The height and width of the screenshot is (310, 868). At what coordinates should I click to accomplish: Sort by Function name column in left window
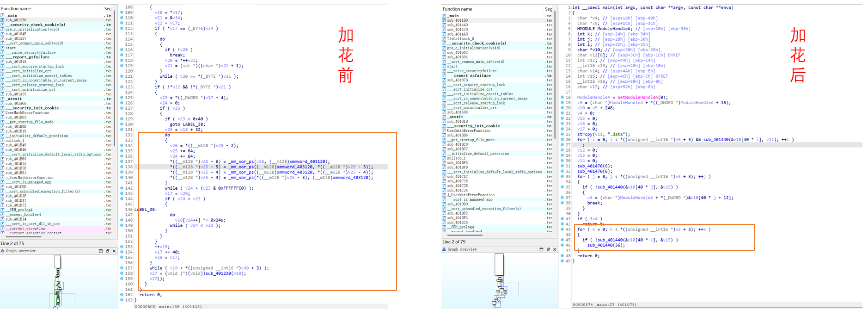pos(51,8)
